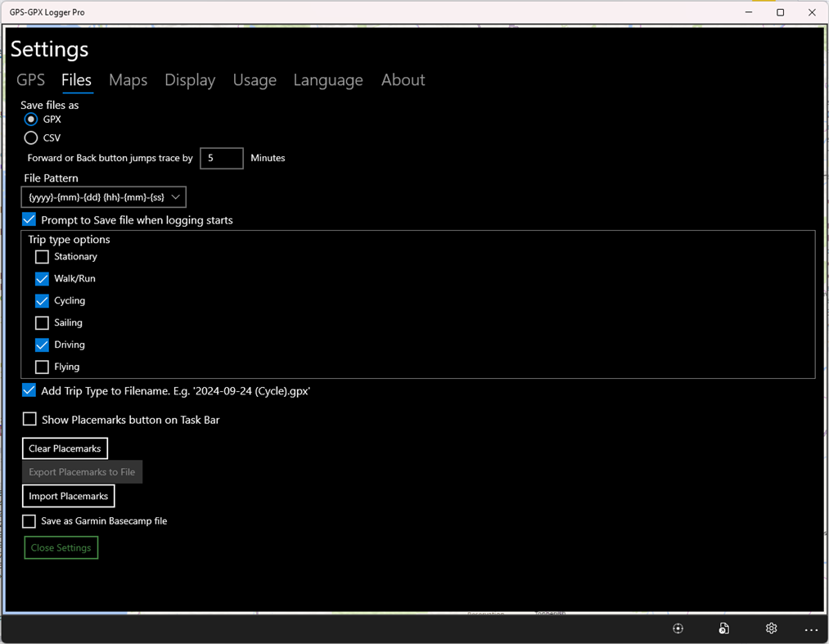Disable the Cycling trip type
Viewport: 829px width, 644px height.
(42, 300)
